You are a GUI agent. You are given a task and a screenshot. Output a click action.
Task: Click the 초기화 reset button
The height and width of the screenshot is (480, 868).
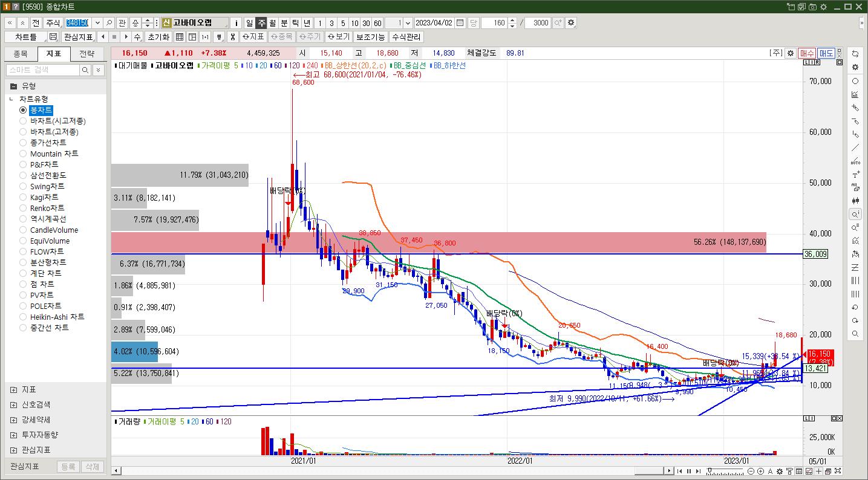[x=159, y=37]
